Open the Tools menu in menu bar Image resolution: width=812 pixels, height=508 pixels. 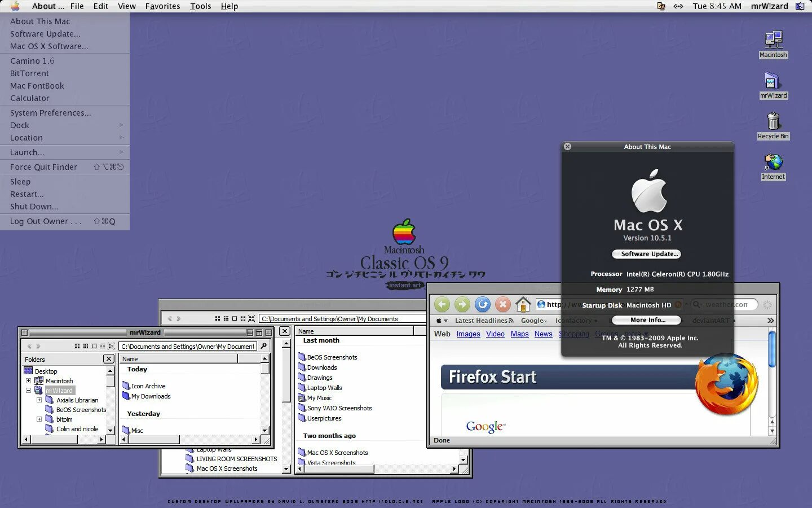tap(200, 6)
